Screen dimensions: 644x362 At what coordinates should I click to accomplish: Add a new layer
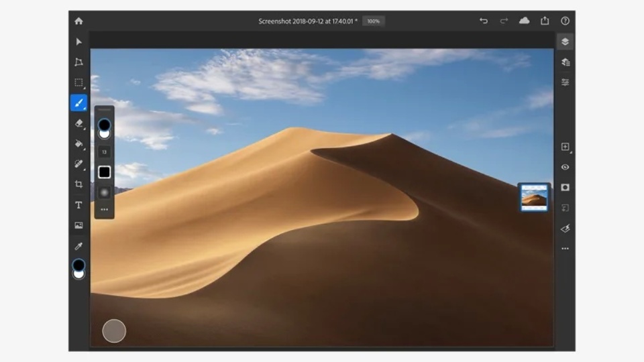click(565, 147)
